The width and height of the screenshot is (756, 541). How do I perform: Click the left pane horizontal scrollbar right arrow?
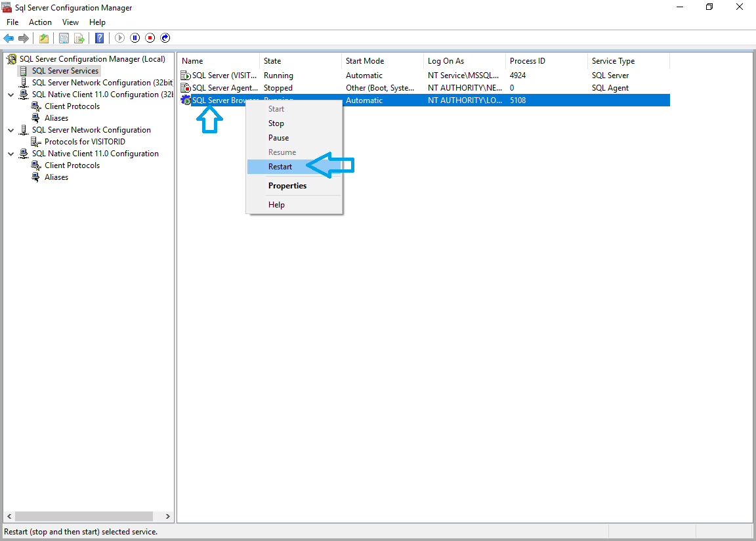coord(168,517)
